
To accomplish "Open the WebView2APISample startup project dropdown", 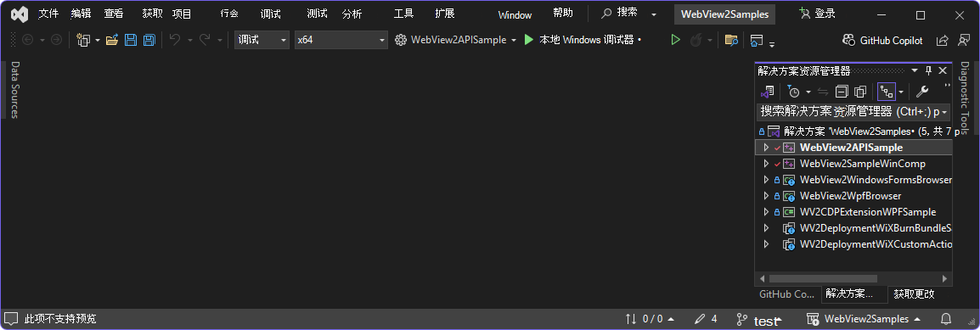I will [x=513, y=40].
